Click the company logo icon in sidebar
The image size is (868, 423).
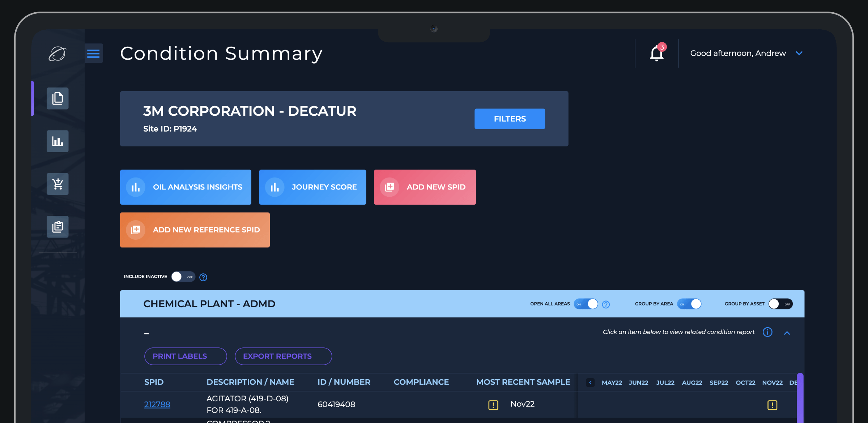tap(58, 54)
